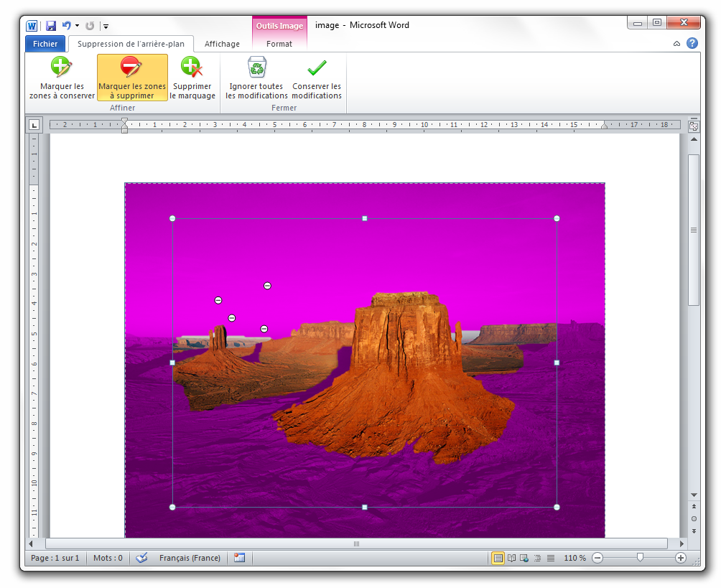Click the Français (France) language button
This screenshot has height=588, width=721.
tap(190, 558)
